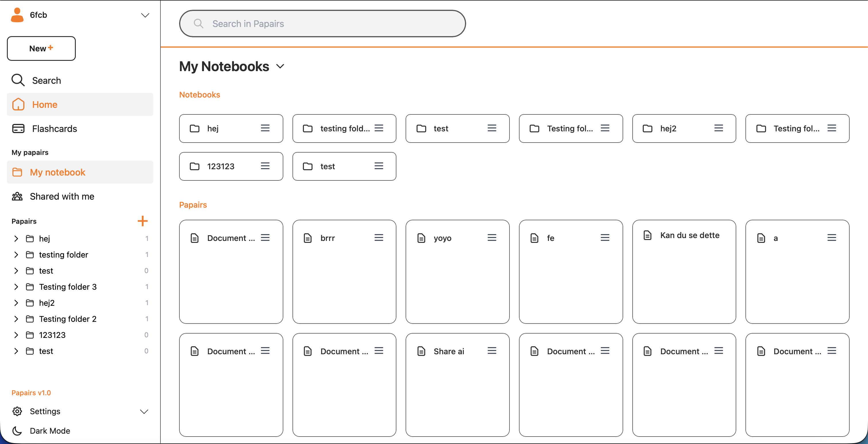Click the user avatar icon
Viewport: 868px width, 444px height.
pyautogui.click(x=17, y=15)
